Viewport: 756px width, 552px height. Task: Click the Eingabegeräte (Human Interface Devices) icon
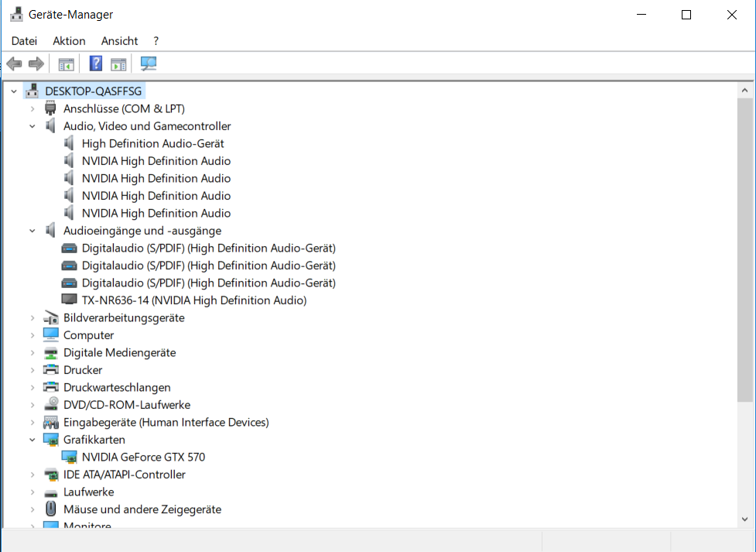coord(50,422)
